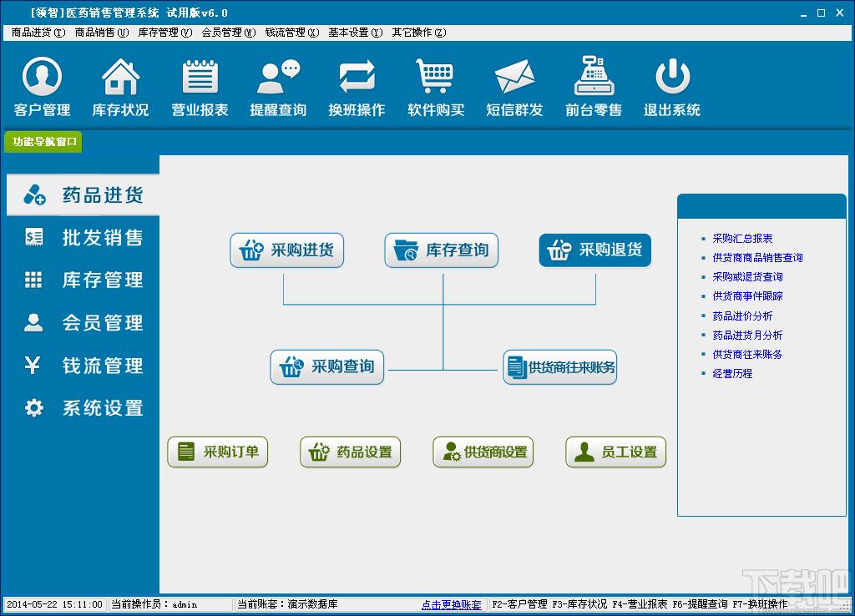
Task: Click 点击更换账套 link in status bar
Action: (452, 604)
